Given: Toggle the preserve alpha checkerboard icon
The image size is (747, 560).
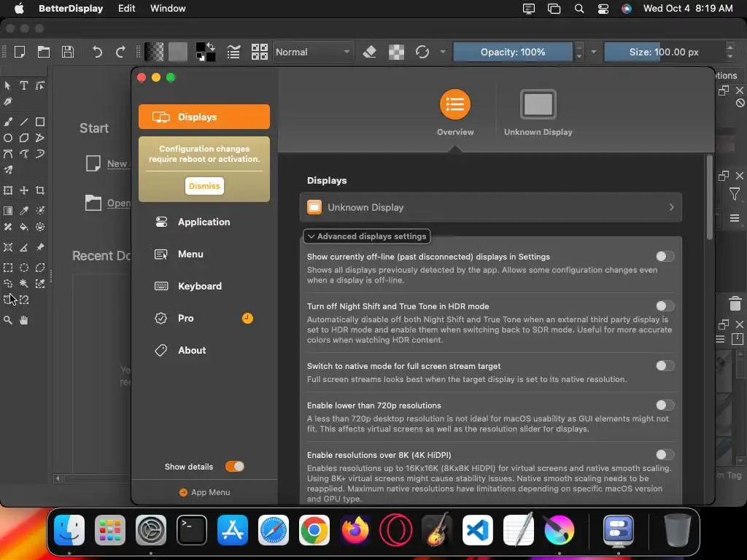Looking at the screenshot, I should pyautogui.click(x=396, y=52).
